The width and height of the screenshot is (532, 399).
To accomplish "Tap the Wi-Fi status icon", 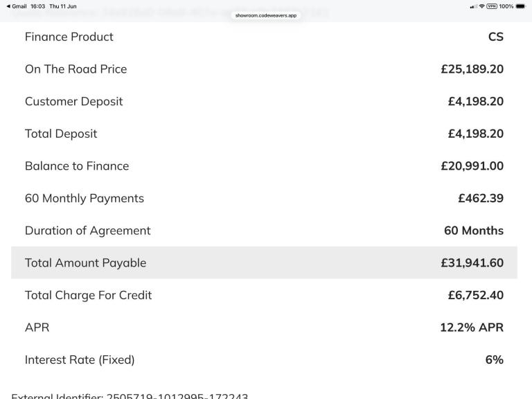I will click(482, 6).
